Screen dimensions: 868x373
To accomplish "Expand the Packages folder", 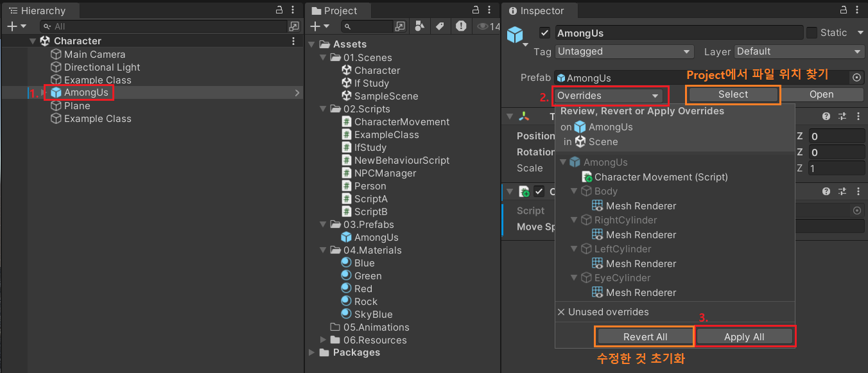I will pos(312,352).
